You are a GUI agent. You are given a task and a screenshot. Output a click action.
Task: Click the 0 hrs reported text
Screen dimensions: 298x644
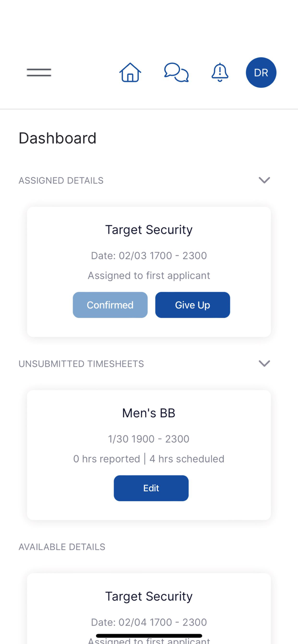pos(107,459)
